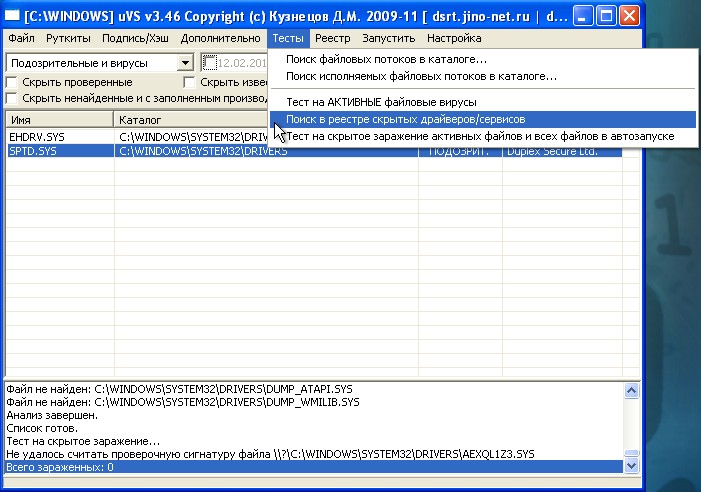This screenshot has width=701, height=492.
Task: Maximize the uVS window
Action: [606, 17]
